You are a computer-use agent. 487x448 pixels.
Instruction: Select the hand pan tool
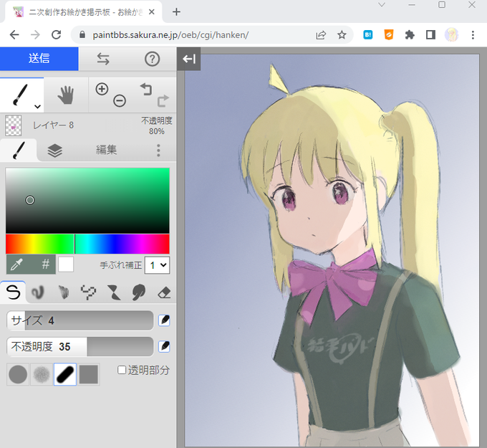66,95
